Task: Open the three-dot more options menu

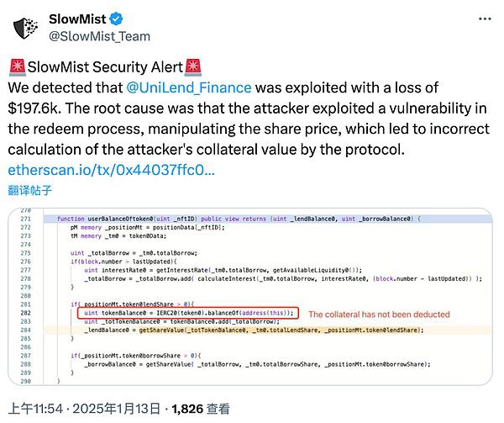Action: [x=485, y=19]
